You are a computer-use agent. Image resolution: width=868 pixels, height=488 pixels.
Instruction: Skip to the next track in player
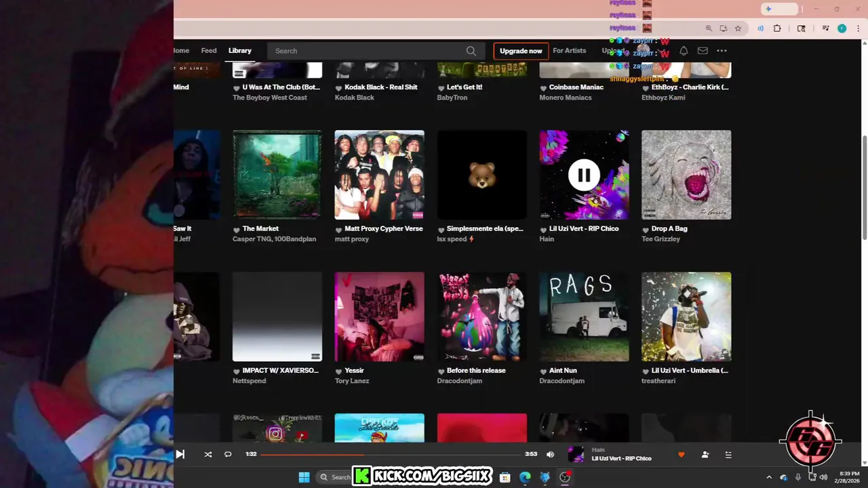(180, 454)
